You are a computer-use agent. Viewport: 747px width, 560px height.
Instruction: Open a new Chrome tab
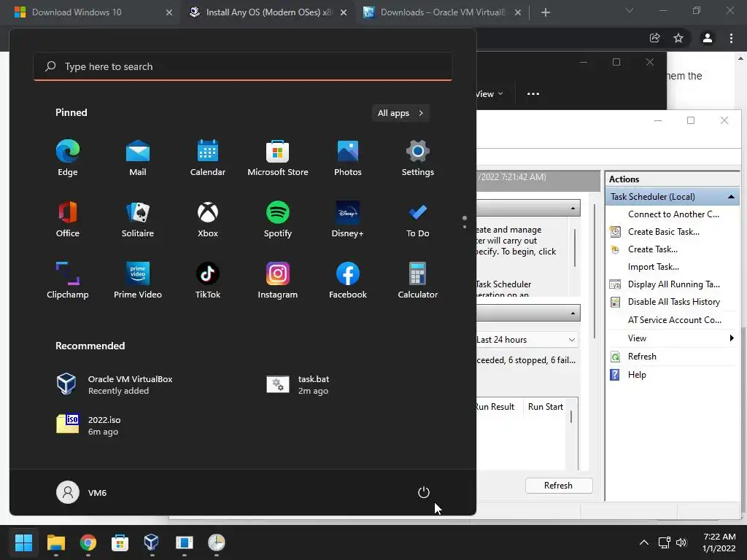546,12
